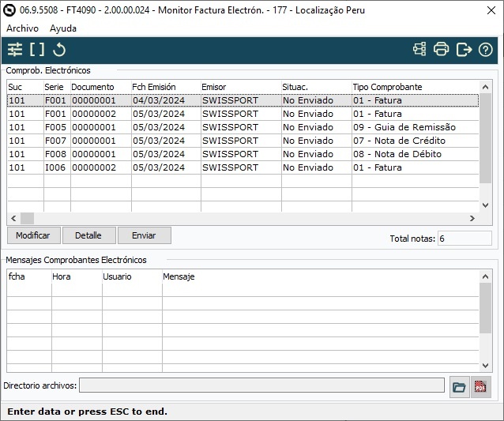Click the application logo in the title bar
Screen dimensions: 504x421
(x=9, y=10)
